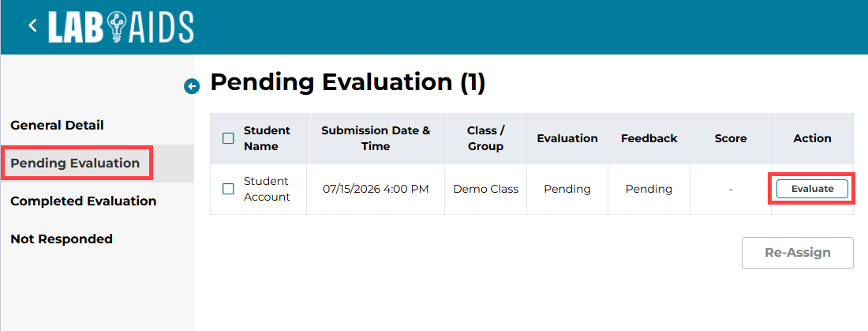Tick the select-all checkbox in the table header
Screen dimensions: 868x331
pos(228,138)
